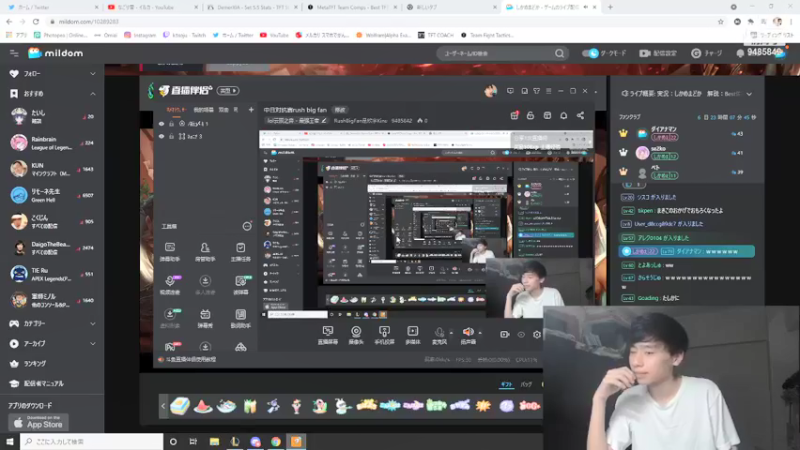Open speaker dropdown arrow in streaming app
The image size is (800, 450).
(480, 333)
